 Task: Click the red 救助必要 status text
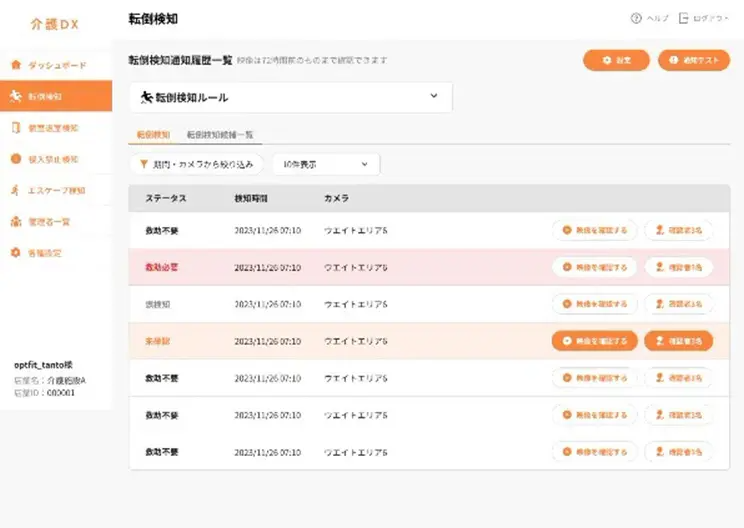coord(161,267)
